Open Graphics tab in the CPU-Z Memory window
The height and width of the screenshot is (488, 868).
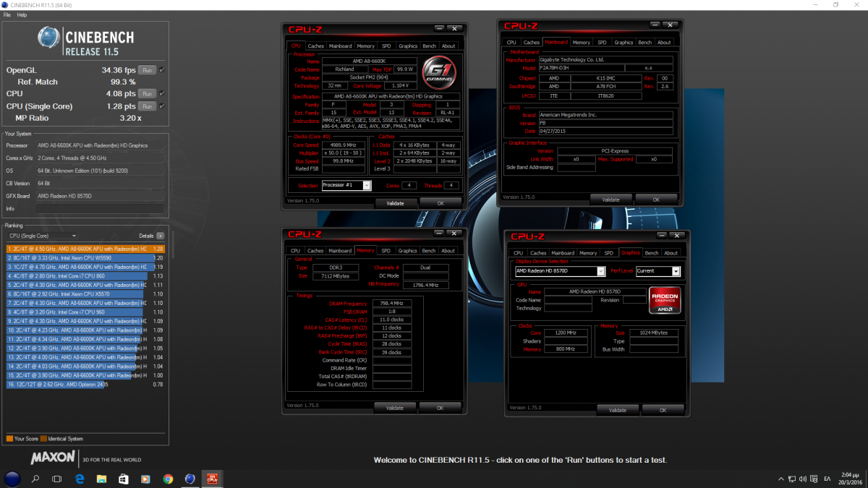click(408, 251)
